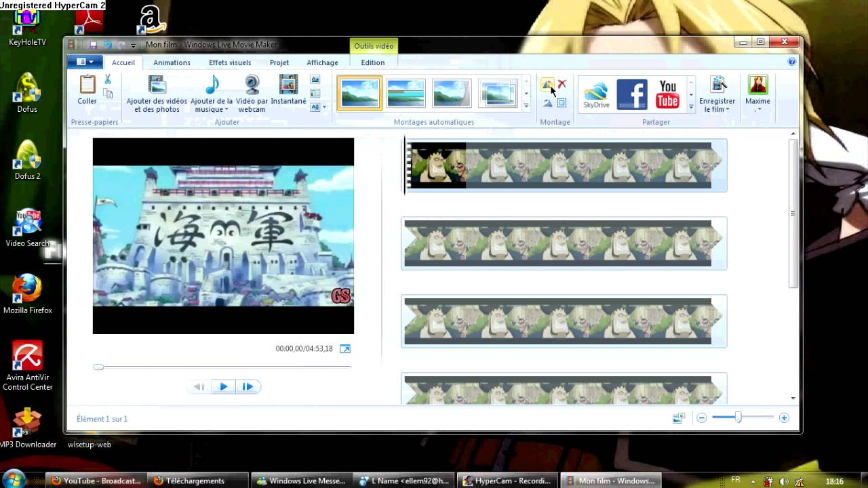Expand the automatic montage themes gallery
This screenshot has width=868, height=488.
point(526,106)
